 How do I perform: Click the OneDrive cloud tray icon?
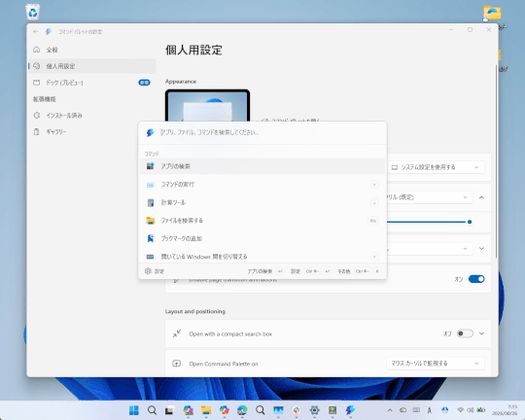point(403,410)
